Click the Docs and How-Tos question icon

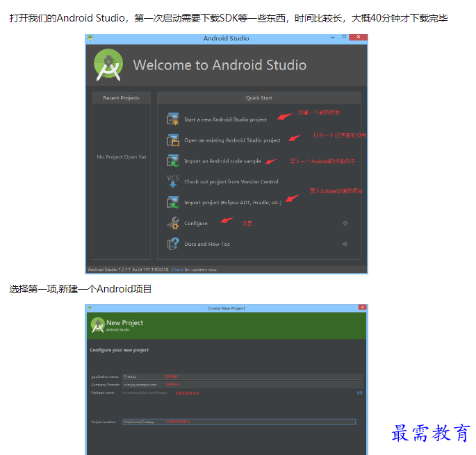coord(173,244)
